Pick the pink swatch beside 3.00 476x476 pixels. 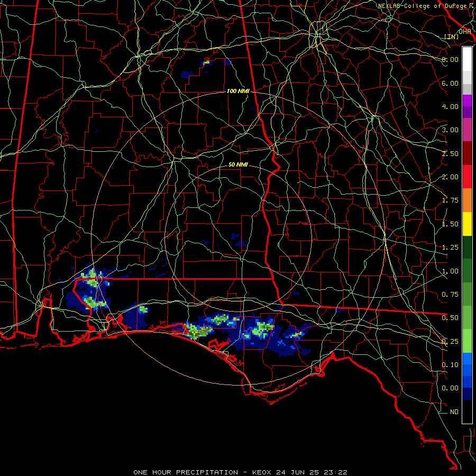pyautogui.click(x=467, y=130)
